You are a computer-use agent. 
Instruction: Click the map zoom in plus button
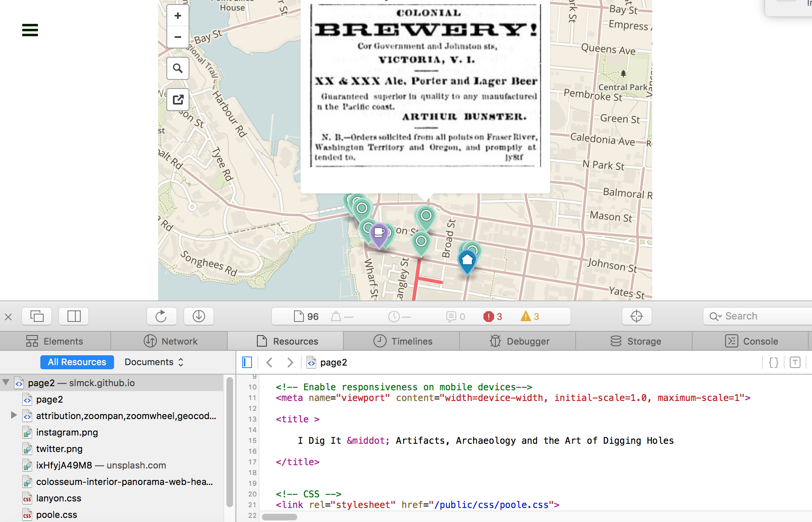pos(178,16)
